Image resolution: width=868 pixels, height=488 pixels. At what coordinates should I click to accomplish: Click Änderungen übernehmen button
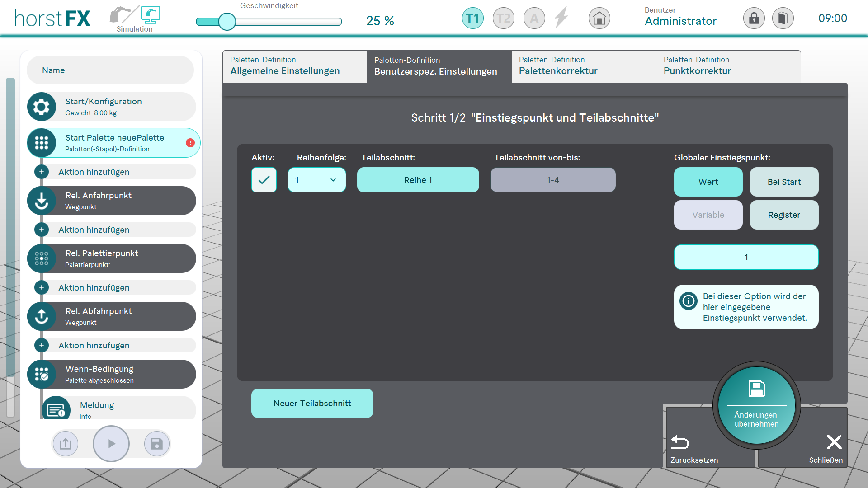point(756,405)
